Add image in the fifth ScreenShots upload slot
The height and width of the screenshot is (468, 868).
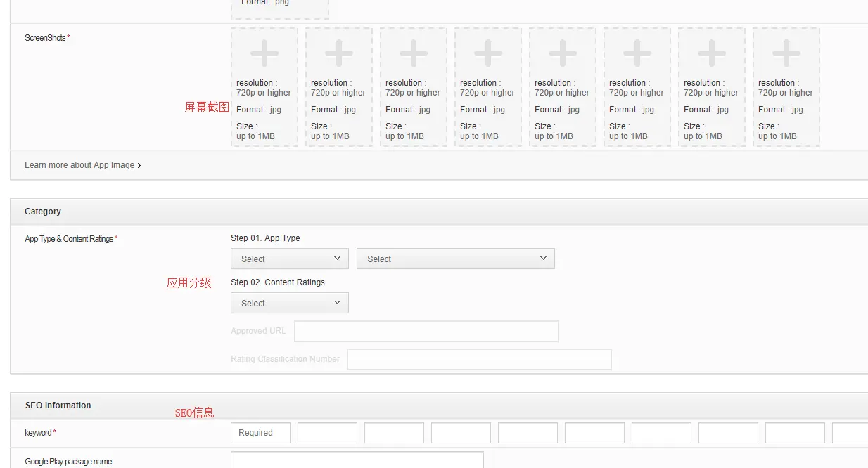coord(563,87)
